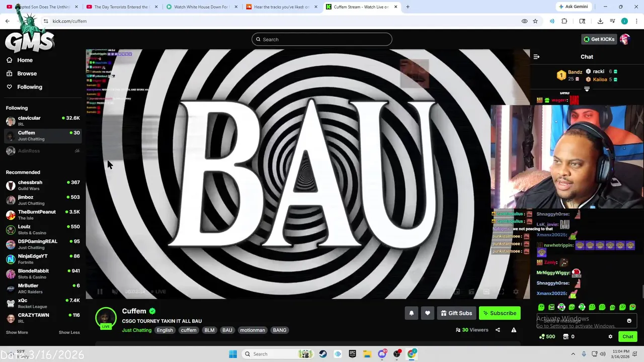Open the chessbrah recommended channel

coord(43,185)
